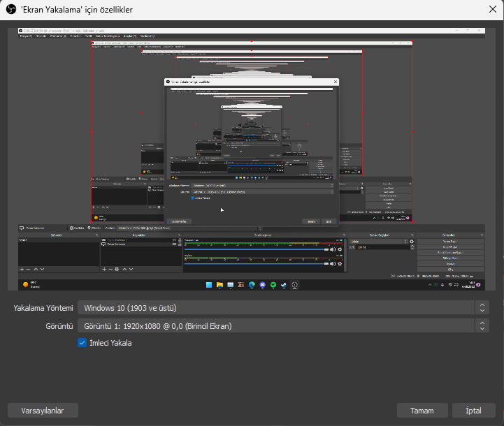Click the File Explorer icon in the preview taskbar
The image size is (504, 426).
[x=219, y=285]
